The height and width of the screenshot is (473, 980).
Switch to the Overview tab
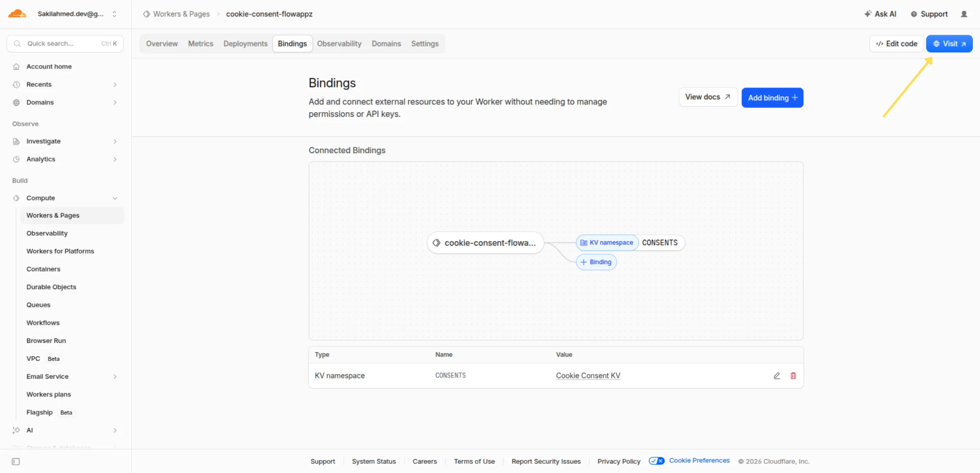click(x=162, y=44)
